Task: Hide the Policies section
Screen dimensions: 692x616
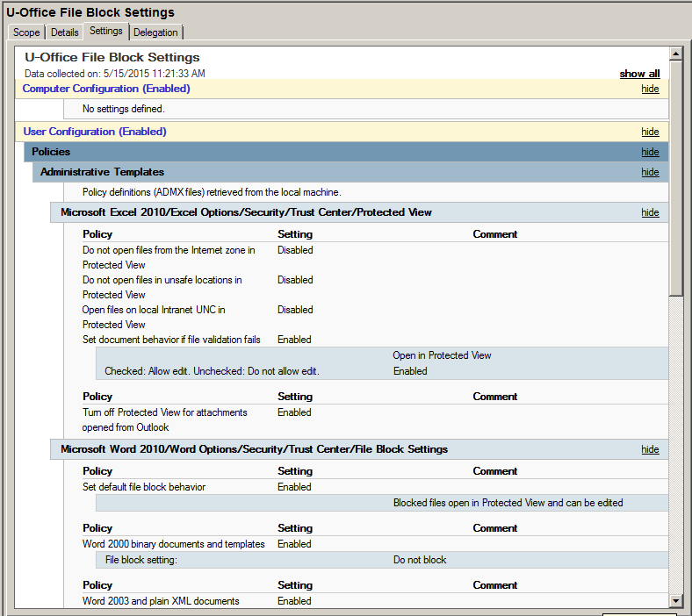Action: coord(650,152)
